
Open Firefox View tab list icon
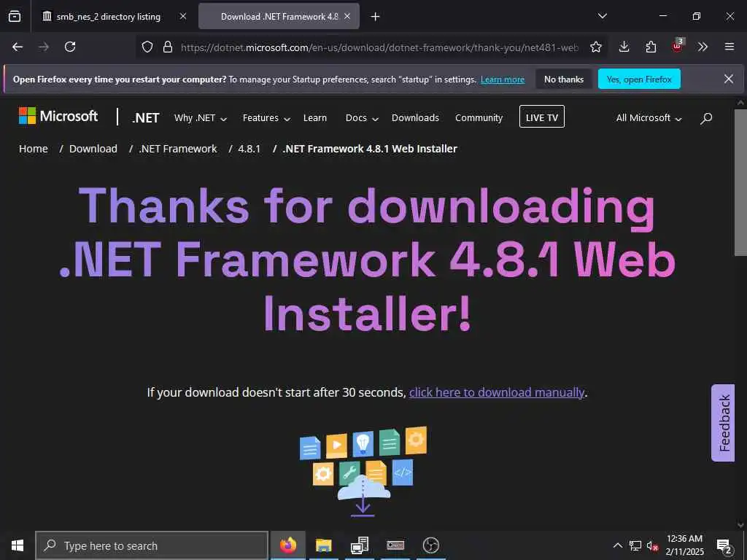point(15,16)
